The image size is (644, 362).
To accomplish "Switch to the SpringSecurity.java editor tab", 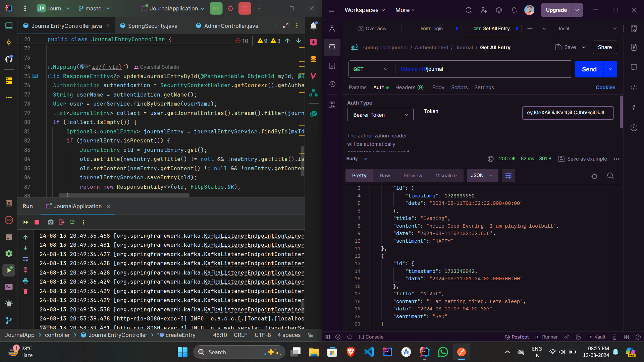I will click(152, 25).
